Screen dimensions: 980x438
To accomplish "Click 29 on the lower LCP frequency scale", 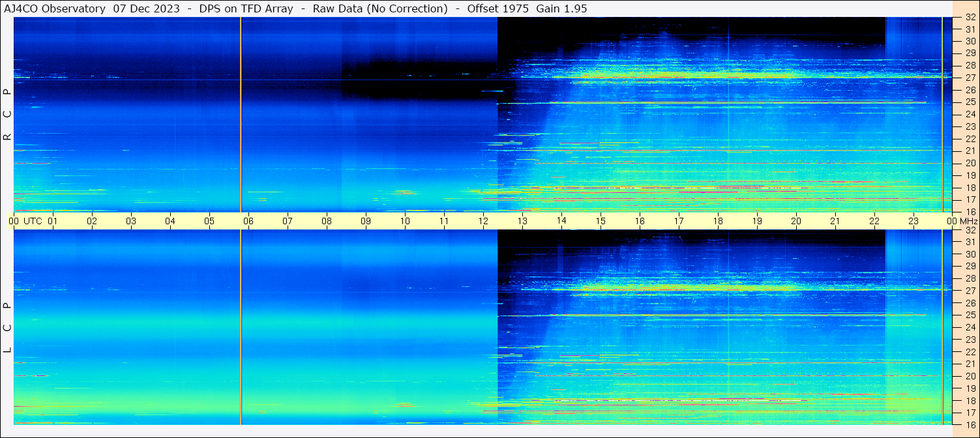I will (x=970, y=266).
